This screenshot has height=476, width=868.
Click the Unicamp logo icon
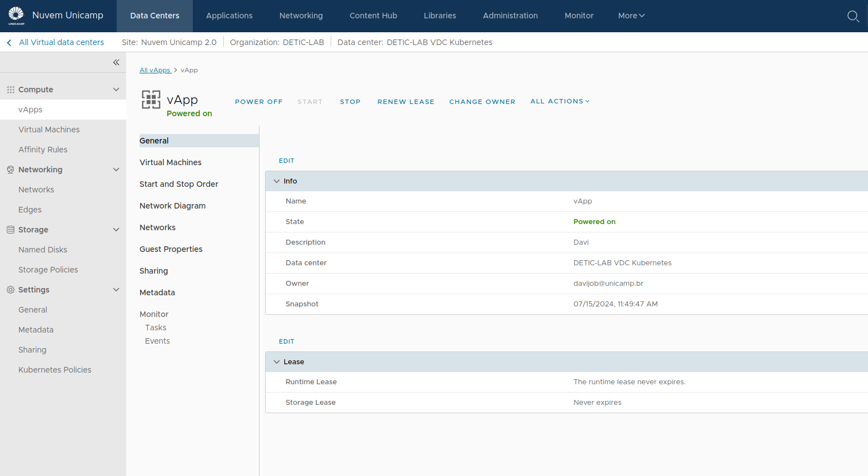pyautogui.click(x=16, y=16)
